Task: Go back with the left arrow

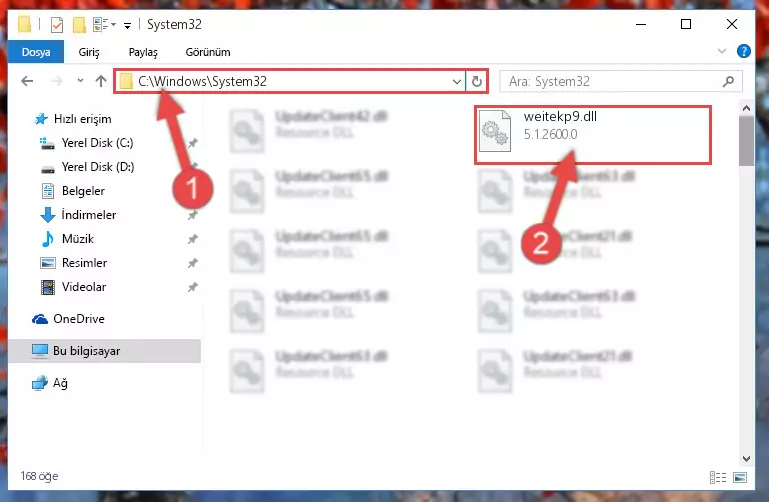Action: pyautogui.click(x=27, y=81)
